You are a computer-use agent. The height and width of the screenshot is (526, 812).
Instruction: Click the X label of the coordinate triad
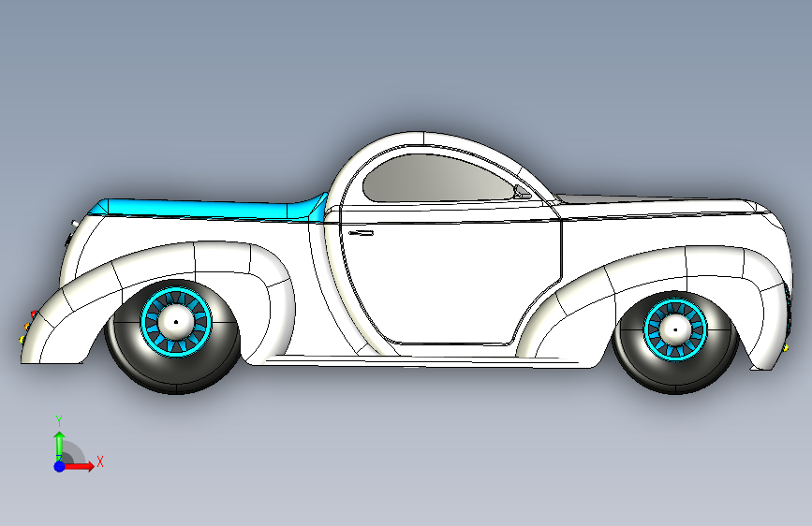click(x=100, y=461)
